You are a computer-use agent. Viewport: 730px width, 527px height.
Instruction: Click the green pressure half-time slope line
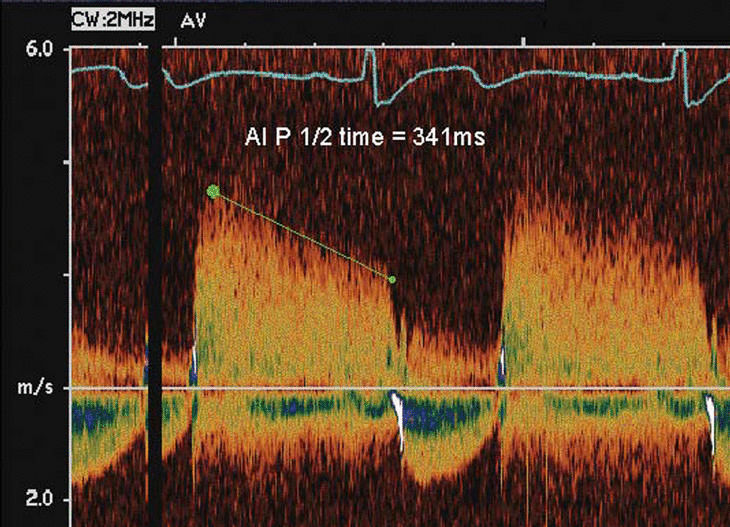[x=300, y=234]
